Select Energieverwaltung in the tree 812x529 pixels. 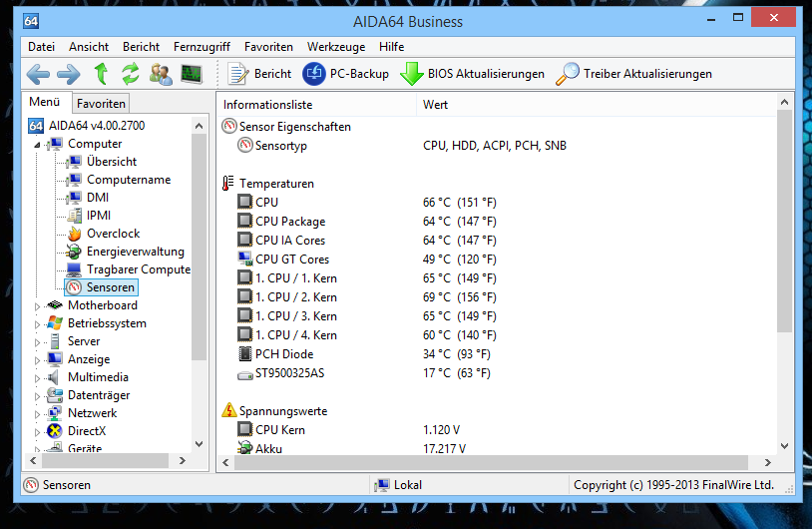pyautogui.click(x=135, y=252)
